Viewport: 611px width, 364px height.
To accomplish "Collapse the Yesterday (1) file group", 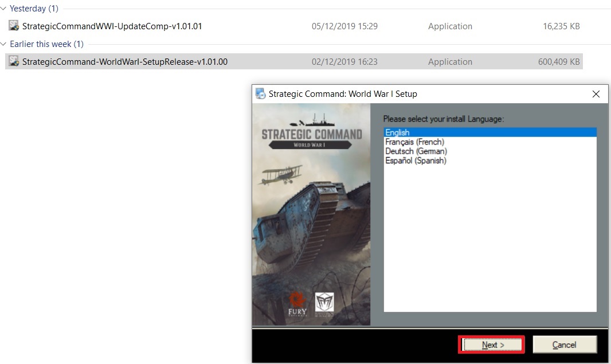I will 3,8.
